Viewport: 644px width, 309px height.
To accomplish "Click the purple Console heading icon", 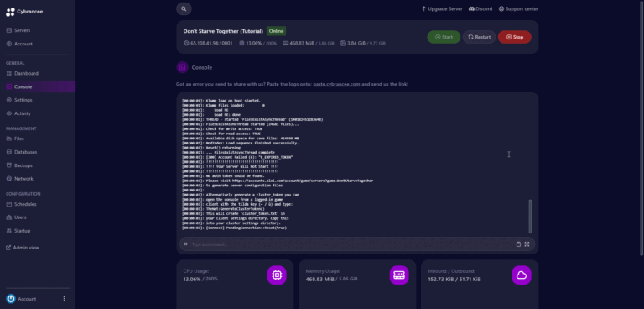I will (182, 67).
